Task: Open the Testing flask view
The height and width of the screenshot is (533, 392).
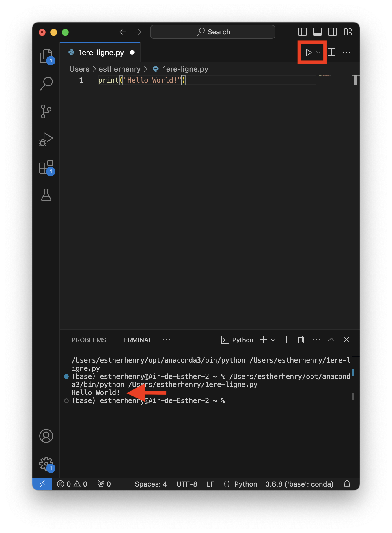Action: coord(46,195)
